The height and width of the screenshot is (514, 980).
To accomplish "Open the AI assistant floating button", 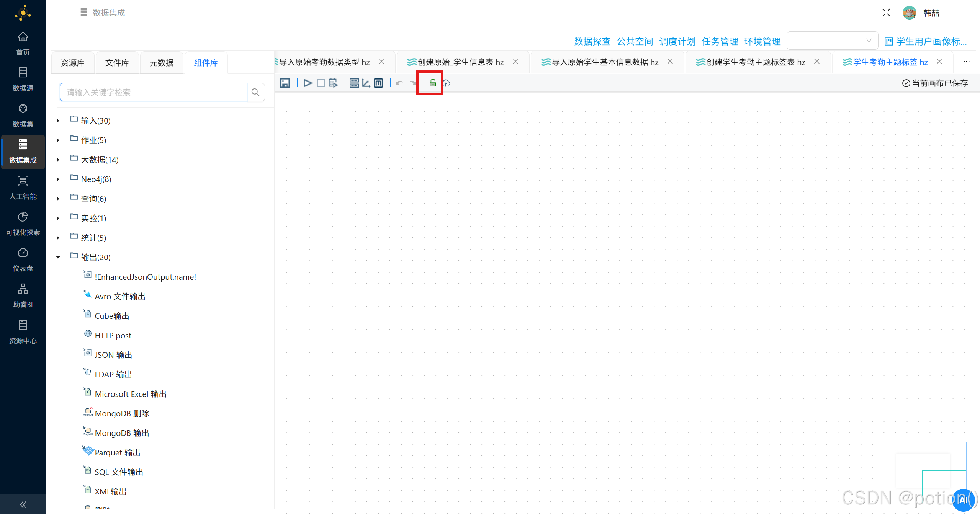I will 963,500.
